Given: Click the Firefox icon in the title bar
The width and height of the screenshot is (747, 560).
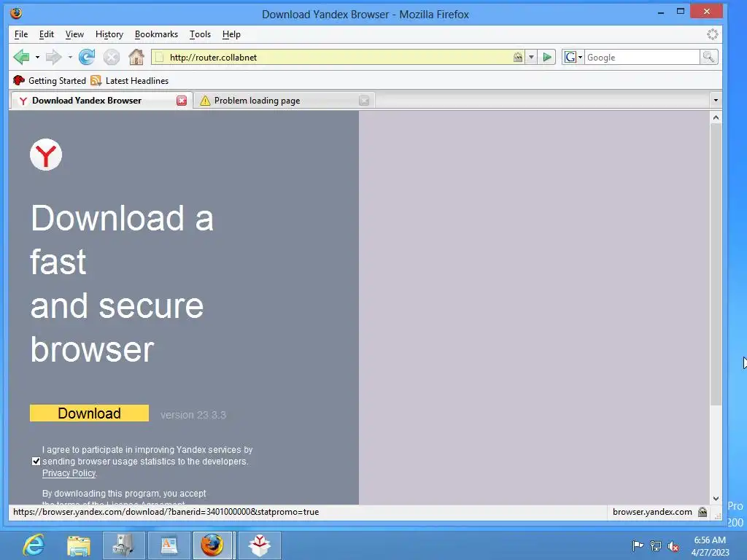Looking at the screenshot, I should point(16,13).
